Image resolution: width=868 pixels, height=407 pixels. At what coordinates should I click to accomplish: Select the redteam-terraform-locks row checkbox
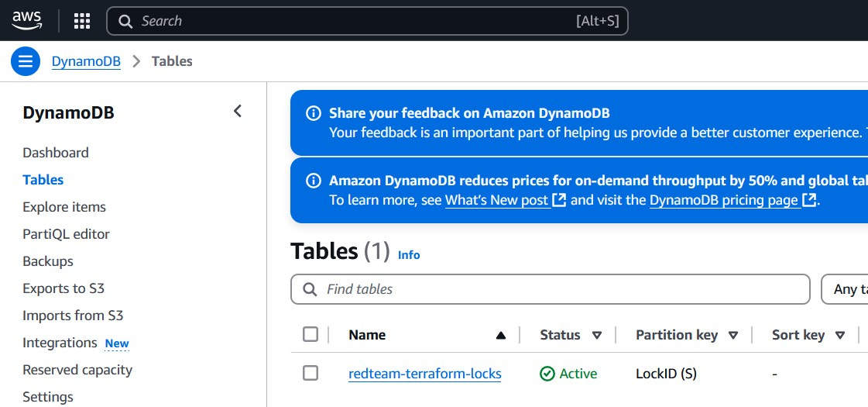click(x=310, y=373)
